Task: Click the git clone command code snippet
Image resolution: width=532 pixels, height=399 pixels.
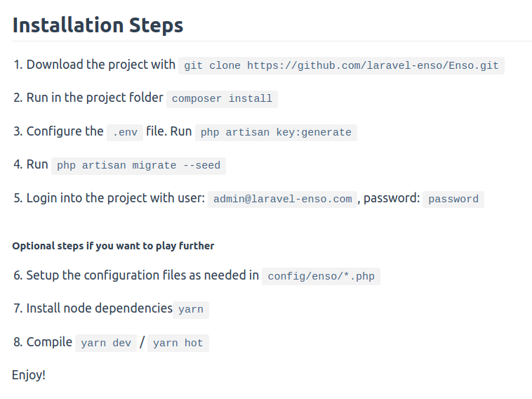Action: tap(341, 65)
